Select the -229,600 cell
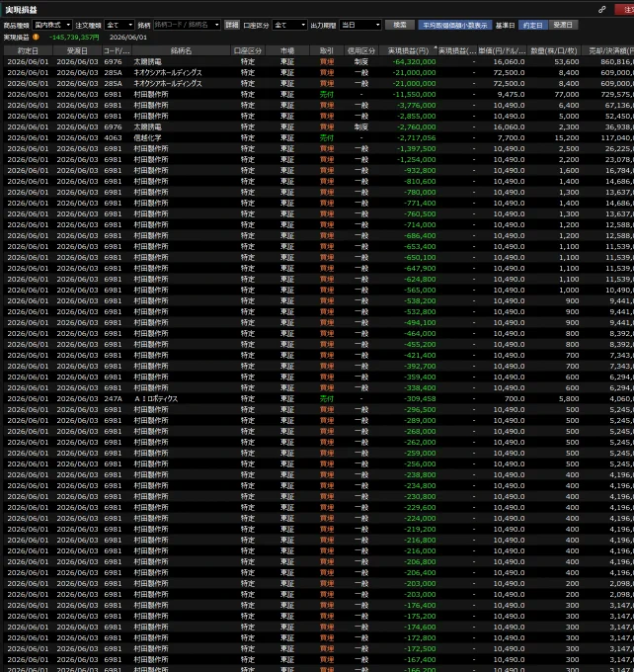Screen dimensions: 634x672 [420, 507]
